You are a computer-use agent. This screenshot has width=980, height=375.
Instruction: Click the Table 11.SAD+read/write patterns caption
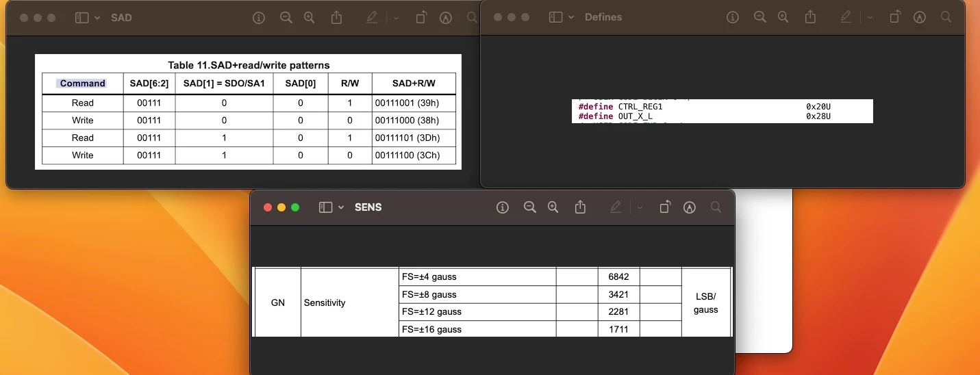tap(249, 65)
